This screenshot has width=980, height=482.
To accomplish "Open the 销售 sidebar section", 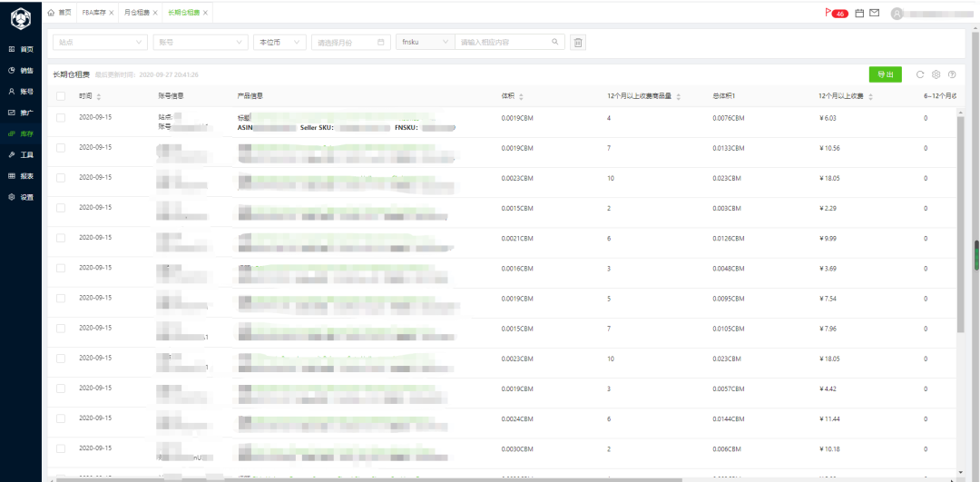I will [x=21, y=71].
